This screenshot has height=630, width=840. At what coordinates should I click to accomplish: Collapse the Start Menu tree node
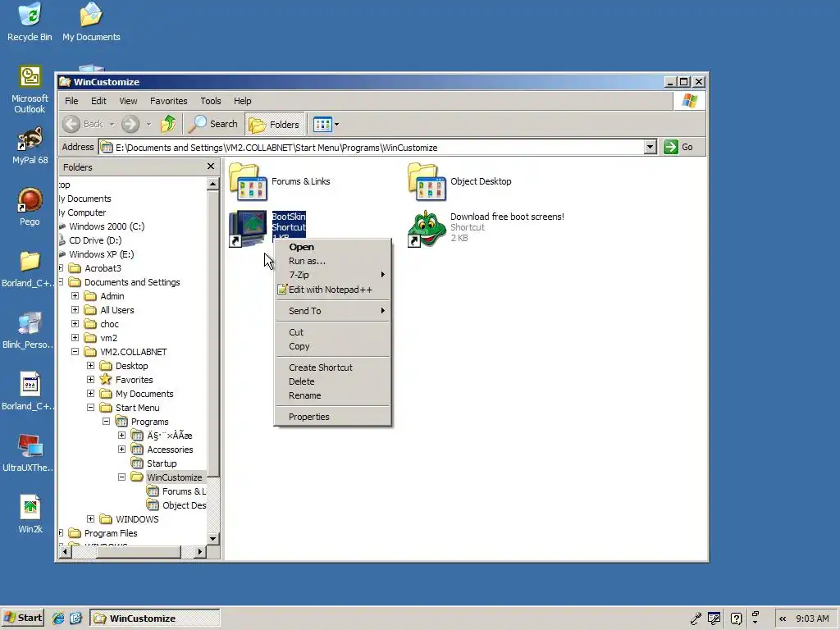coord(90,407)
